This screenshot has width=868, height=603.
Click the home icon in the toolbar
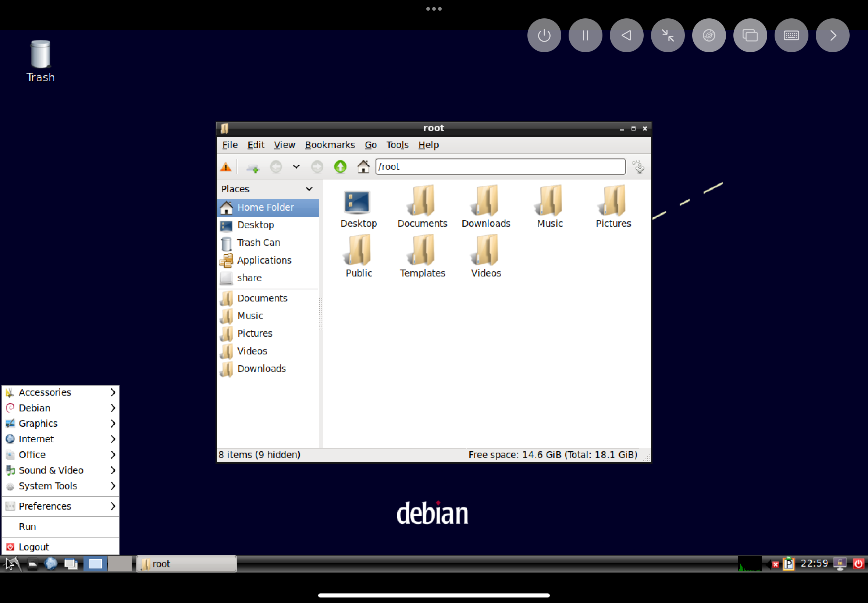[363, 167]
